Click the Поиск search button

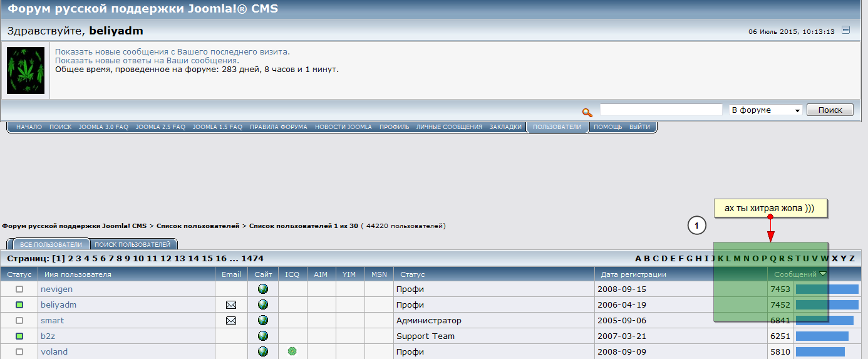tap(830, 110)
